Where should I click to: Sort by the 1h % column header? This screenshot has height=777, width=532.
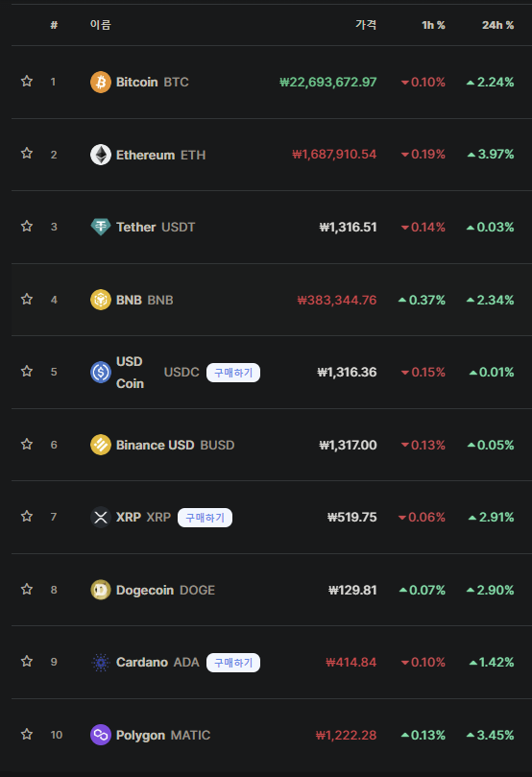click(x=433, y=25)
